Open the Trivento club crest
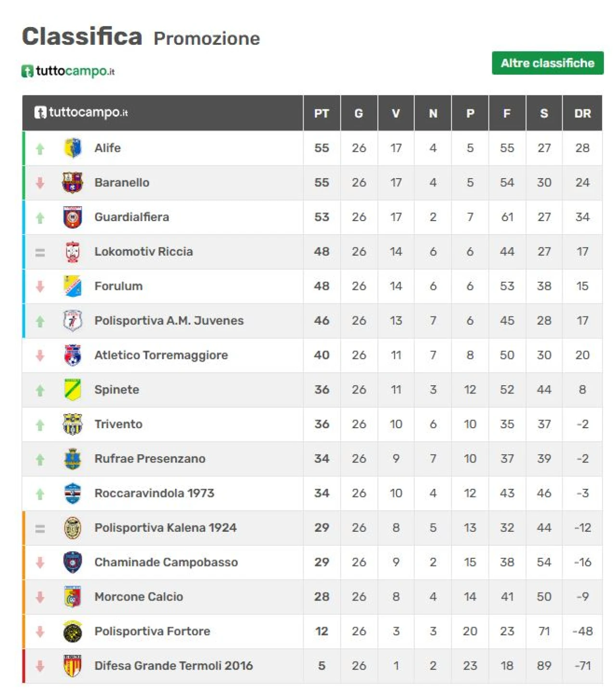The image size is (616, 695). tap(73, 424)
